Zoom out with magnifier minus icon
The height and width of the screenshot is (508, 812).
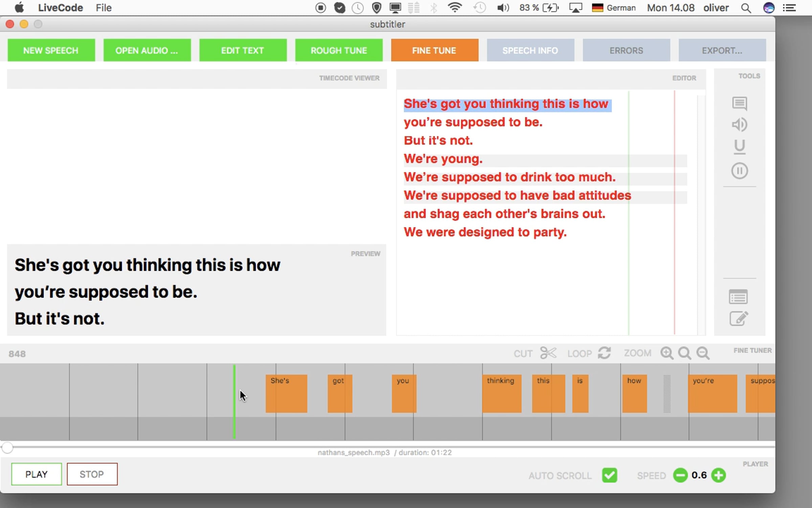click(x=703, y=353)
